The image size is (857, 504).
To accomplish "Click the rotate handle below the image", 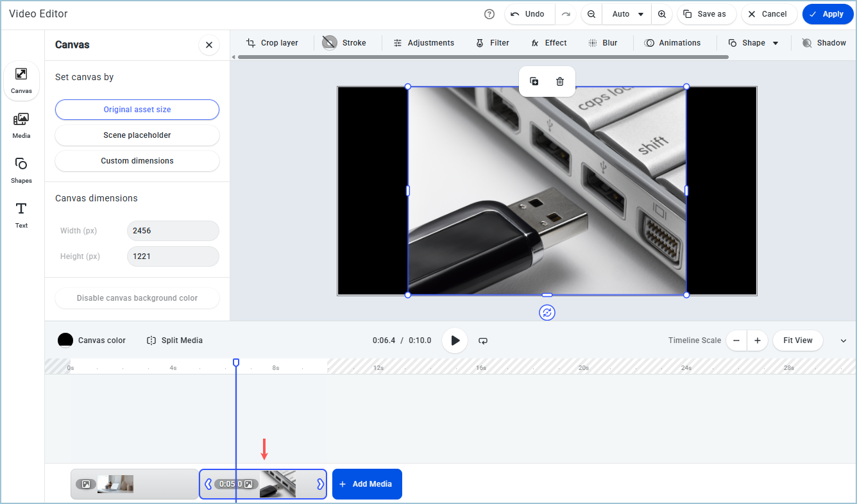I will [547, 312].
